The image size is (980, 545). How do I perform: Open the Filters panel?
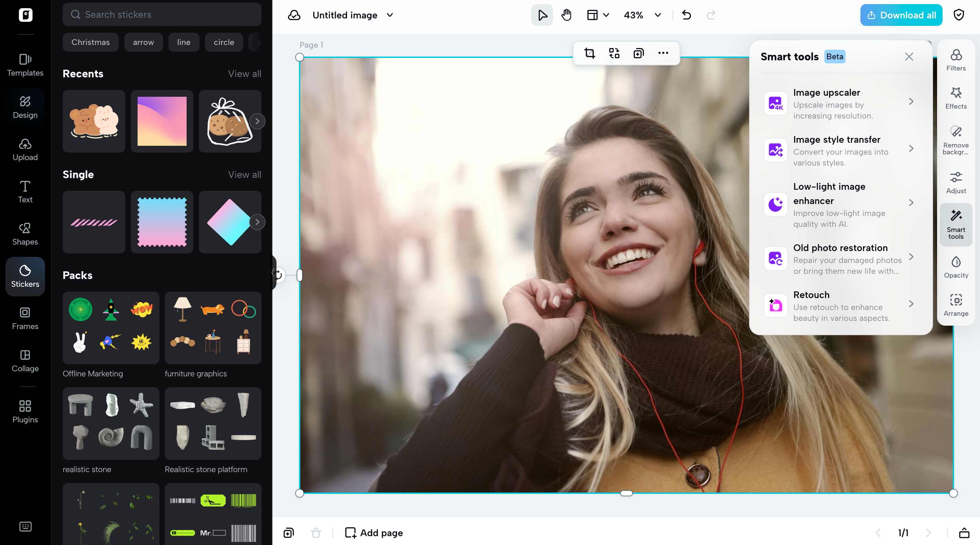coord(955,60)
